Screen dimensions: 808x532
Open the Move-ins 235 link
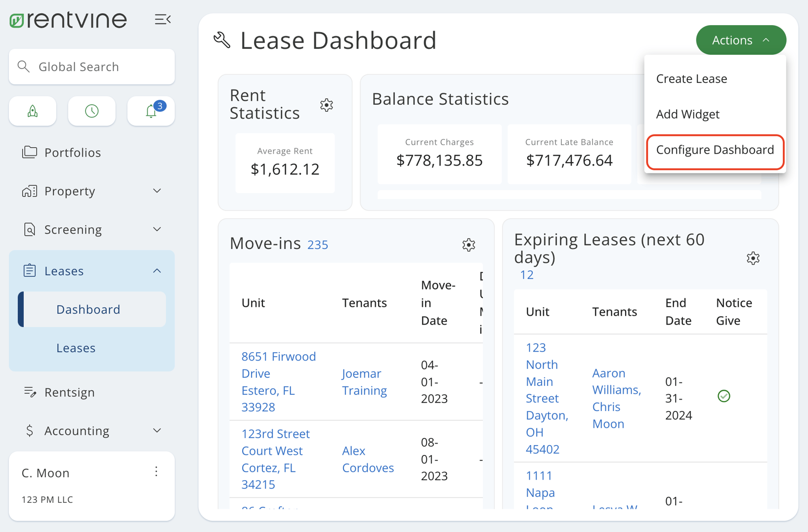click(318, 244)
